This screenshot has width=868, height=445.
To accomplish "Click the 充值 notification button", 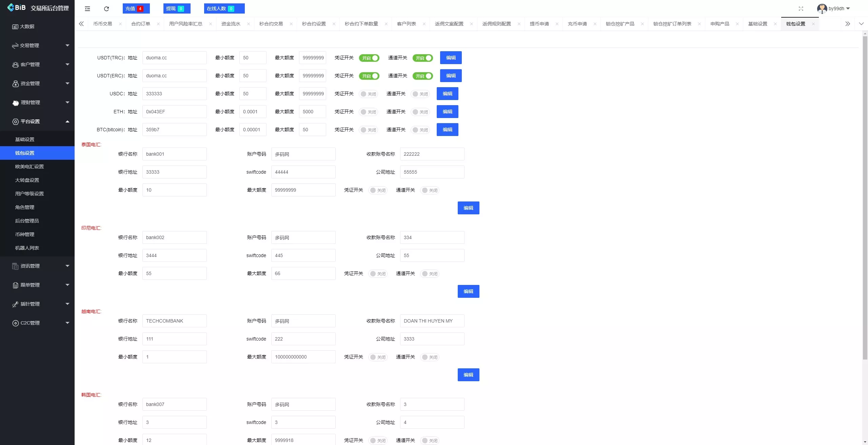I will coord(136,9).
